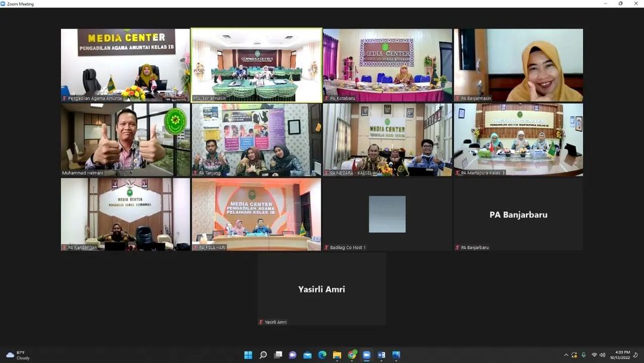Open Microsoft Edge from the taskbar
Viewport: 644px width, 363px height.
(x=323, y=355)
